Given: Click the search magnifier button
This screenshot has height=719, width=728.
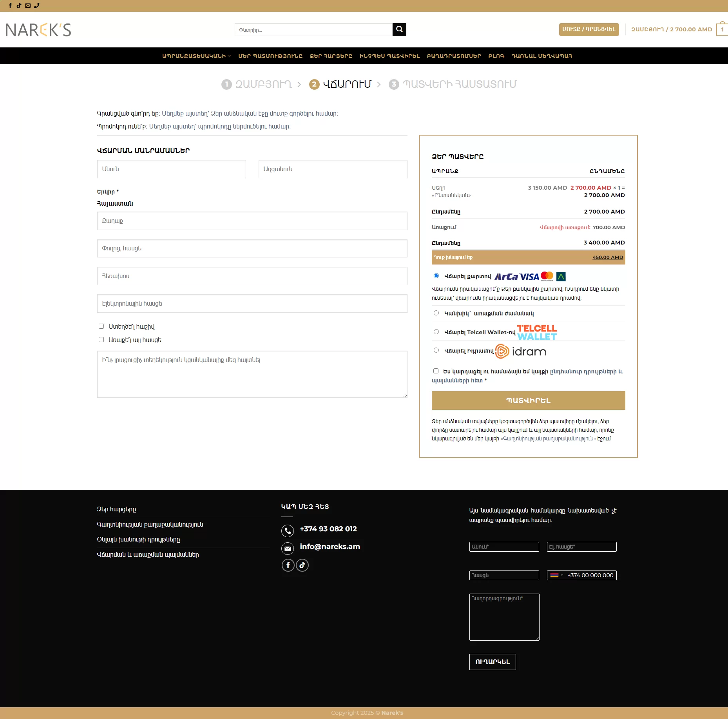Looking at the screenshot, I should [399, 29].
